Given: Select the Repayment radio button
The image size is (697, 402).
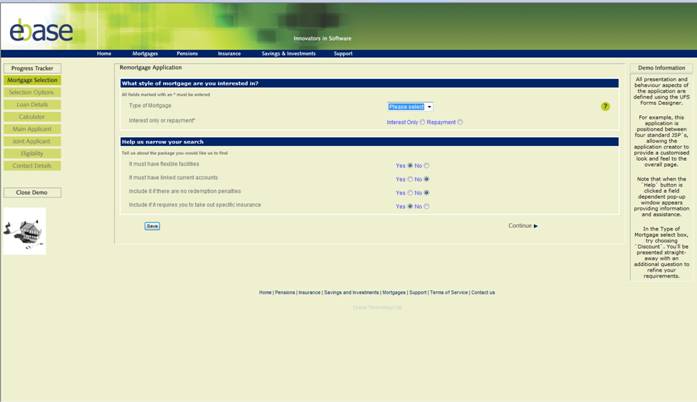Looking at the screenshot, I should [x=460, y=122].
